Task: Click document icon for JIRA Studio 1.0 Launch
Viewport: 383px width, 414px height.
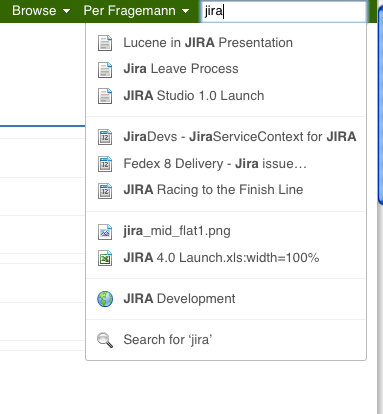Action: pos(105,96)
